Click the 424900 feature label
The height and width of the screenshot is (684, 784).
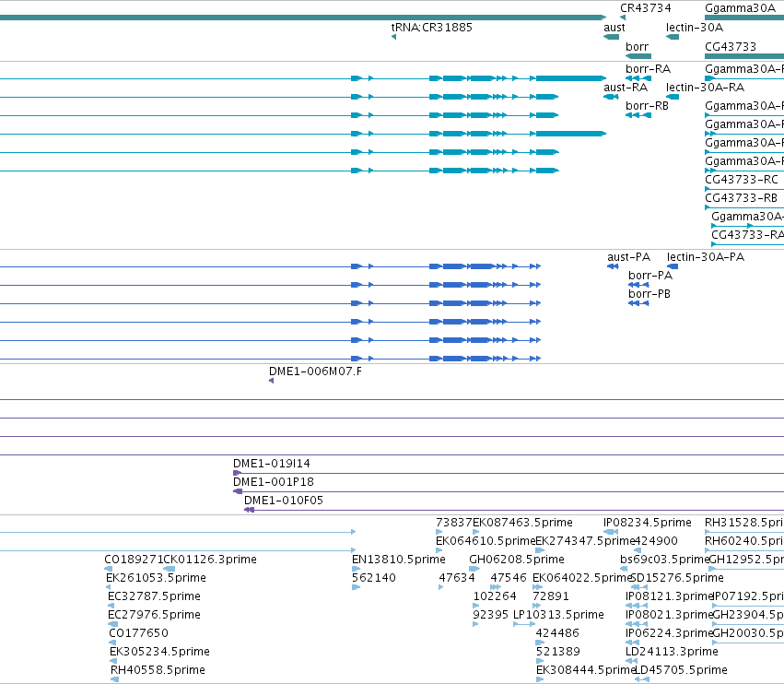click(656, 541)
